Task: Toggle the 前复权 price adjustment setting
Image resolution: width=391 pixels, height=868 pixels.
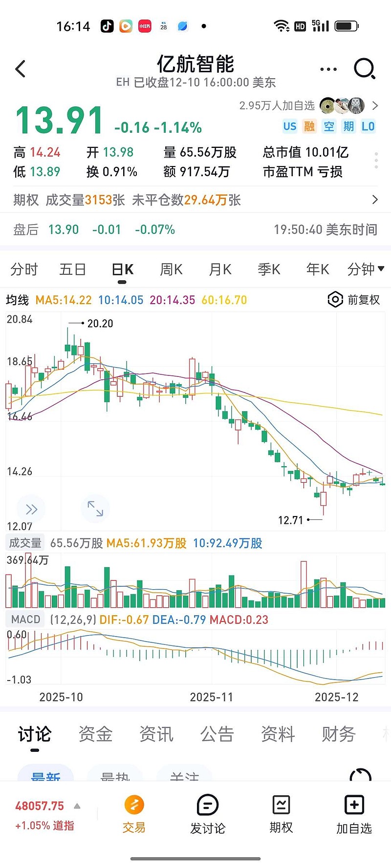Action: point(354,300)
